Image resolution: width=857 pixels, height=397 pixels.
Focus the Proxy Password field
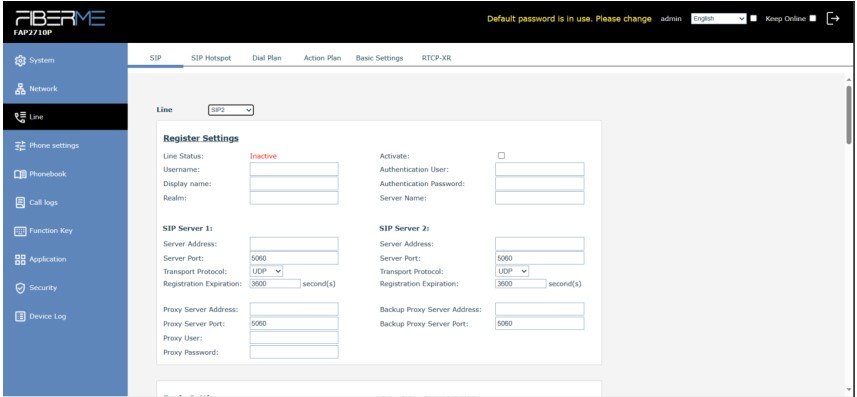pos(294,352)
